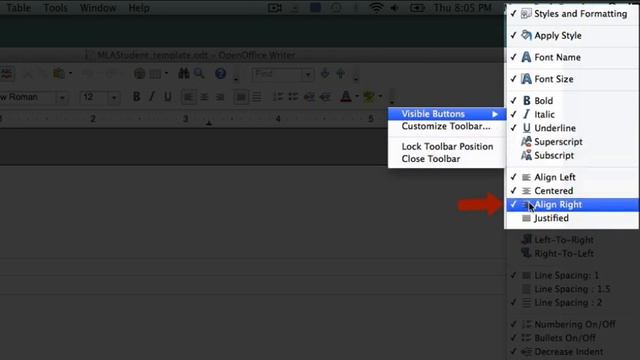Uncheck Italic in Visible Buttons list
This screenshot has width=640, height=360.
point(572,114)
